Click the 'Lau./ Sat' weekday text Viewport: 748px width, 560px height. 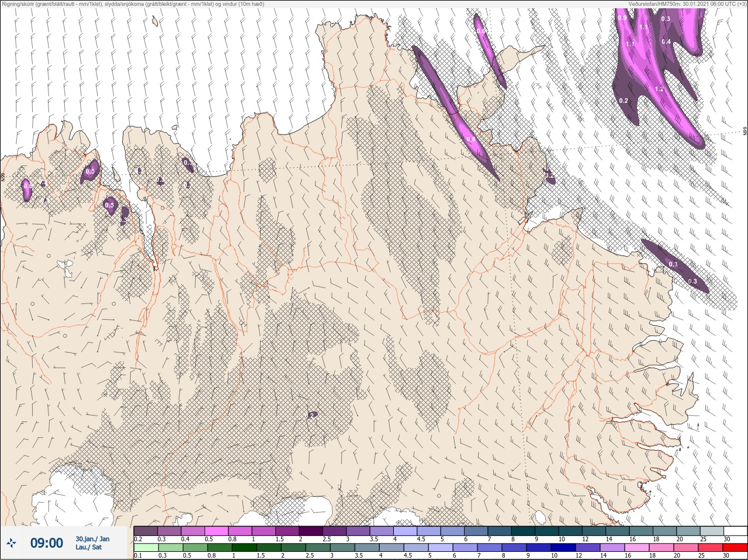click(88, 547)
